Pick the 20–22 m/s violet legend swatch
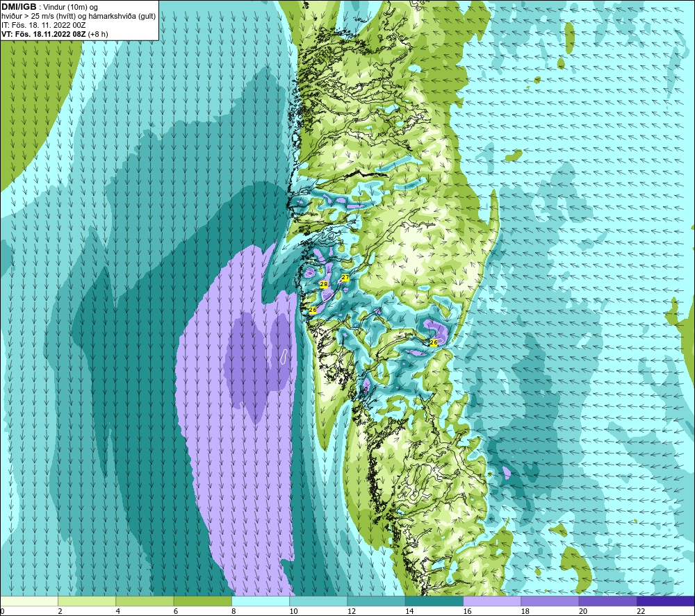Image resolution: width=695 pixels, height=616 pixels. tap(607, 601)
